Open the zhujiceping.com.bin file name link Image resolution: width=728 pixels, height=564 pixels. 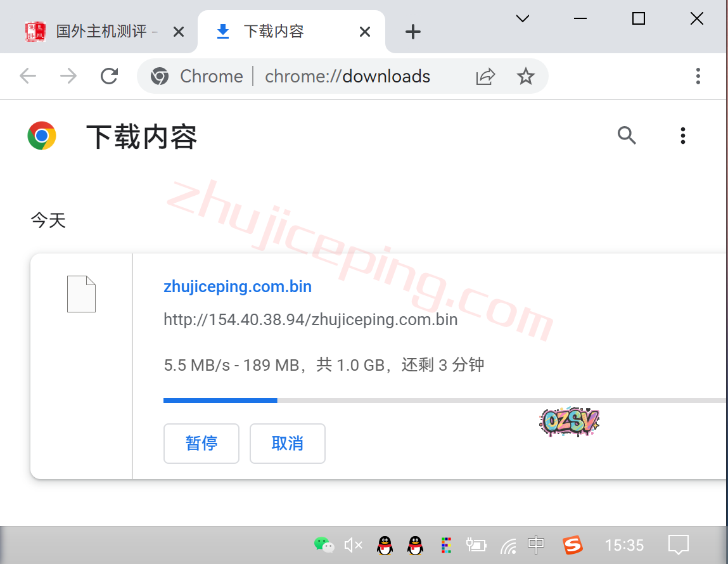[x=238, y=286]
